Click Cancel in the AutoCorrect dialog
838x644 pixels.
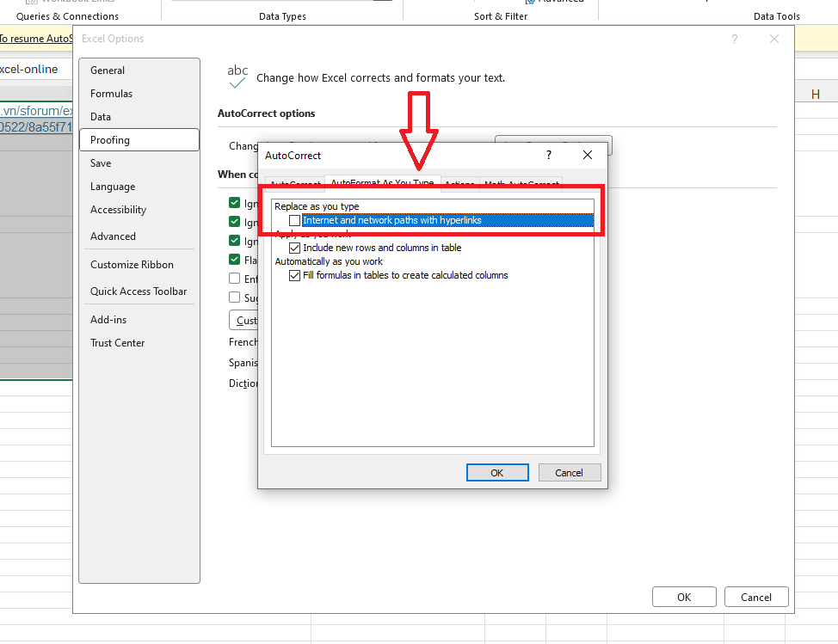point(570,473)
